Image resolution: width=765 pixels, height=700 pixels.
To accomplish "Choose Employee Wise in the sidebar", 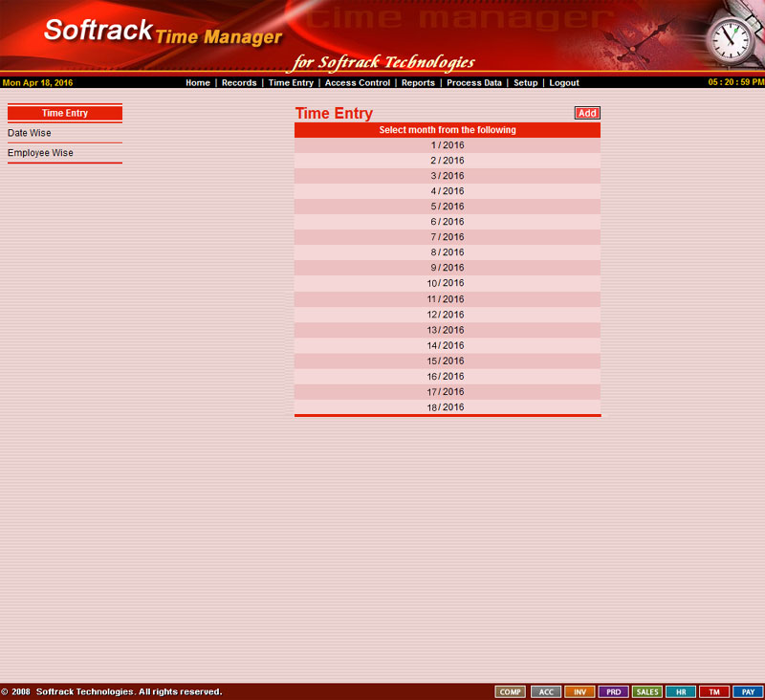I will (40, 153).
